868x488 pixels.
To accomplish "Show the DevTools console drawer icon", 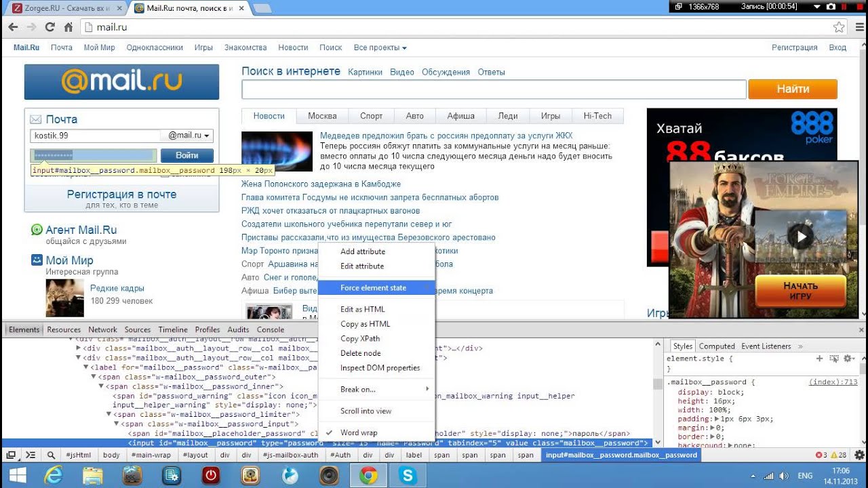I will [31, 455].
